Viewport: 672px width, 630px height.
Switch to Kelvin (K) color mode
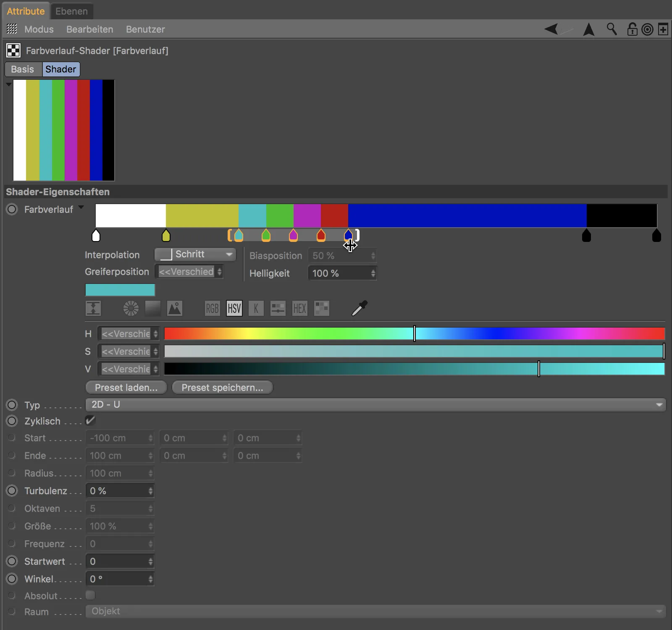256,308
